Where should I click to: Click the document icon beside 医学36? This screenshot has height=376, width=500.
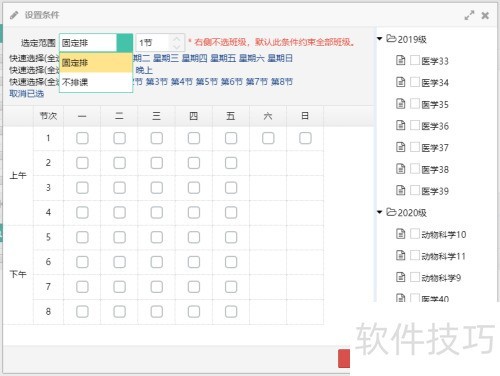400,125
